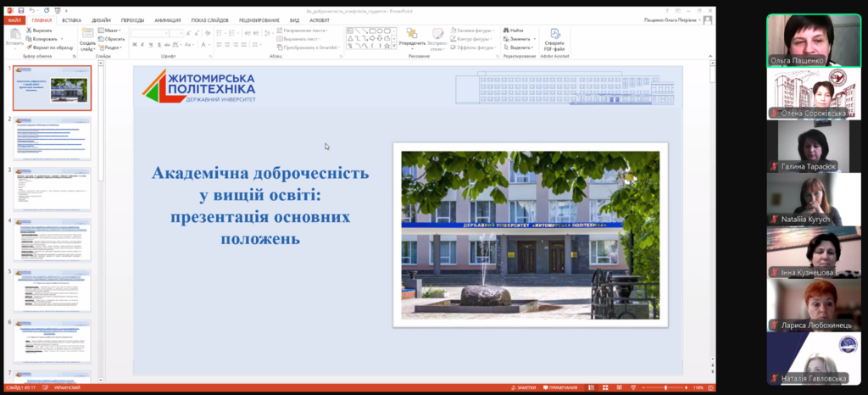Click the Cut (Вырезать) scissors icon

[30, 30]
